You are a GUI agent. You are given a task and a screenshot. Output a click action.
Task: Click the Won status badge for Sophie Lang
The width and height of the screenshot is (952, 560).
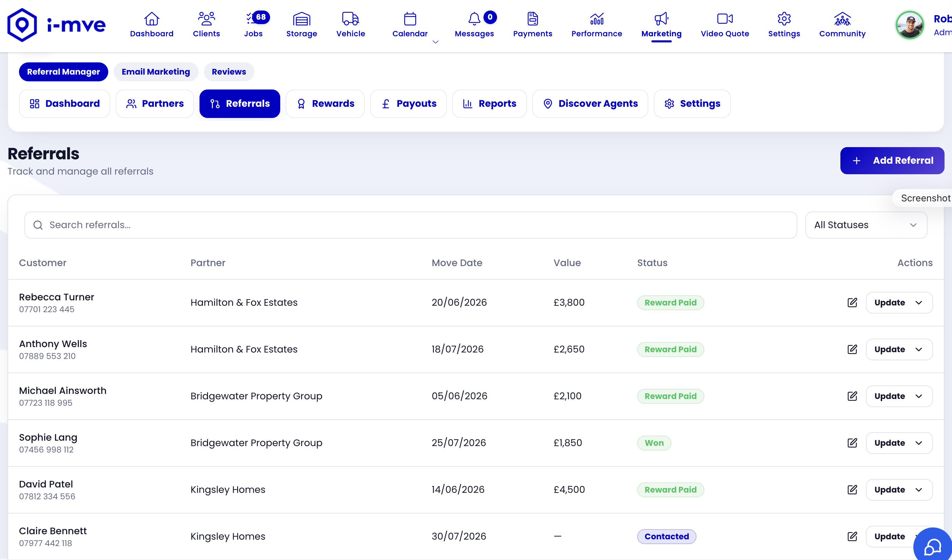tap(654, 443)
